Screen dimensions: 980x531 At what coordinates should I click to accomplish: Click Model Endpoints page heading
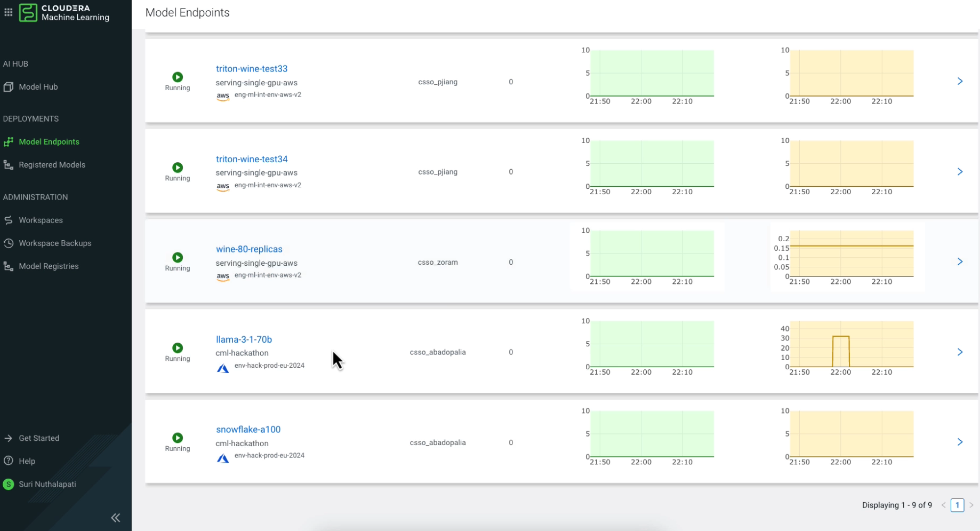[x=188, y=12]
